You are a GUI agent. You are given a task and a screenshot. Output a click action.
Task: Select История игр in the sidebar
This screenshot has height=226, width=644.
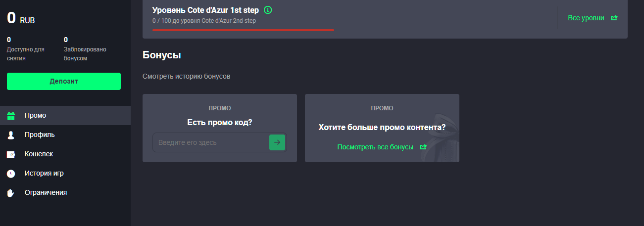44,174
